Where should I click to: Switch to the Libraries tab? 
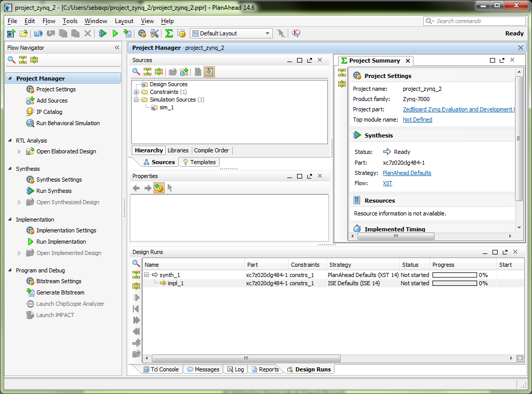click(x=178, y=150)
